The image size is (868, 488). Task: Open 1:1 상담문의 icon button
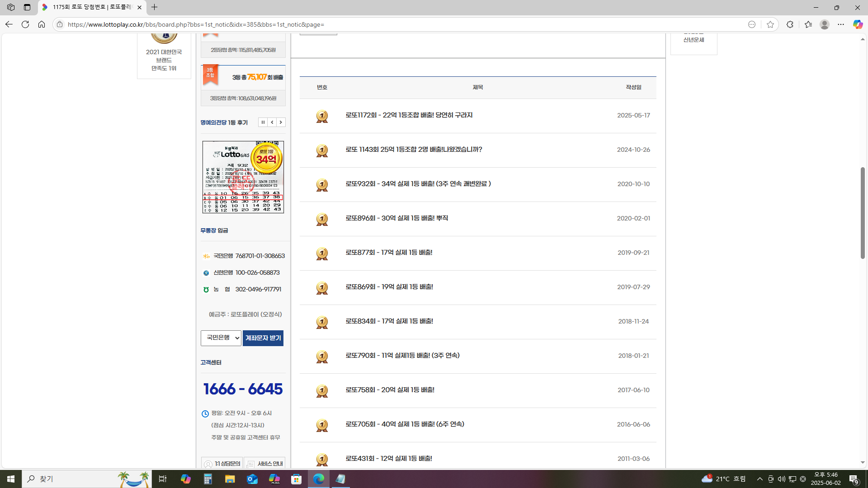pos(222,464)
